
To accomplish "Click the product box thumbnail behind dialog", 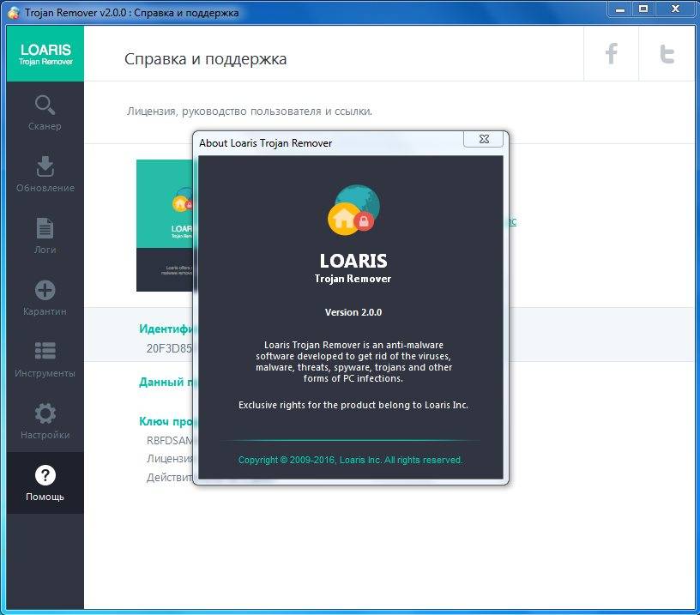I will 165,226.
